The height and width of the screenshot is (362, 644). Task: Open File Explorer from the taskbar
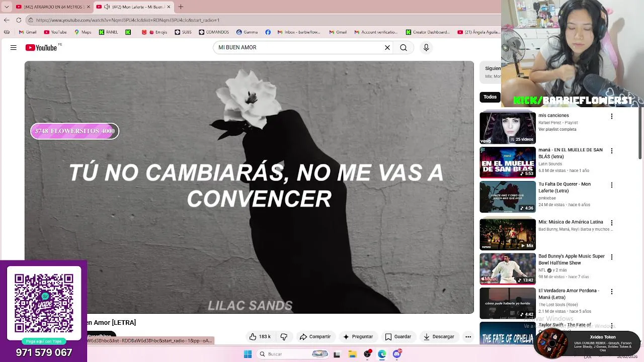(x=352, y=354)
